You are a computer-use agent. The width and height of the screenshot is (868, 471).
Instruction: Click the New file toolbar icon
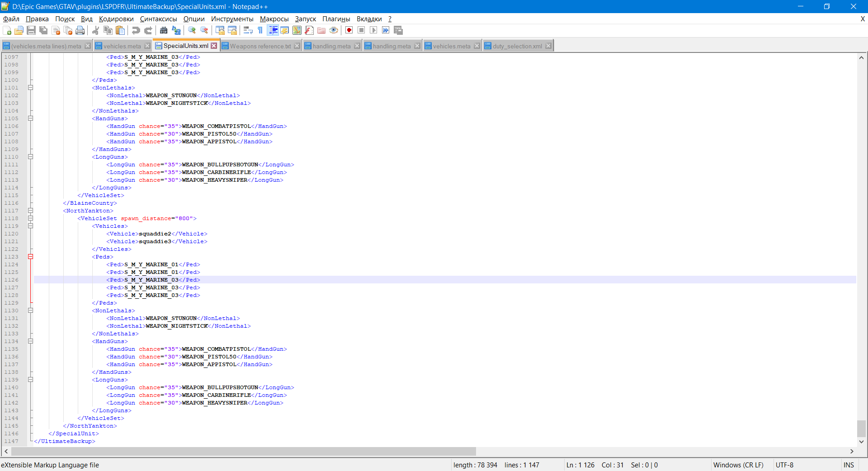[x=7, y=30]
